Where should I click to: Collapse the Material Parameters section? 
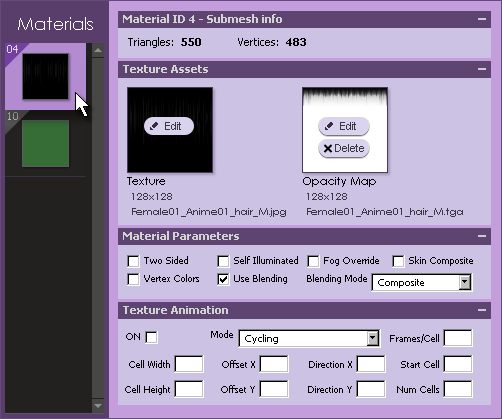coord(482,236)
